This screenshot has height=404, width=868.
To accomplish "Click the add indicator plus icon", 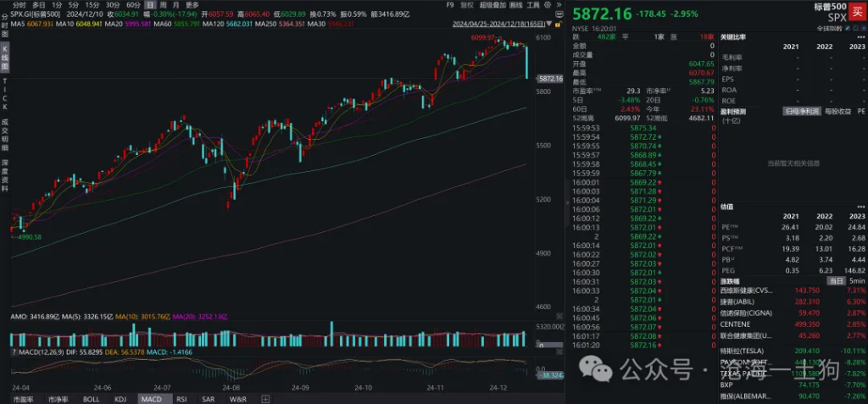I will (264, 398).
